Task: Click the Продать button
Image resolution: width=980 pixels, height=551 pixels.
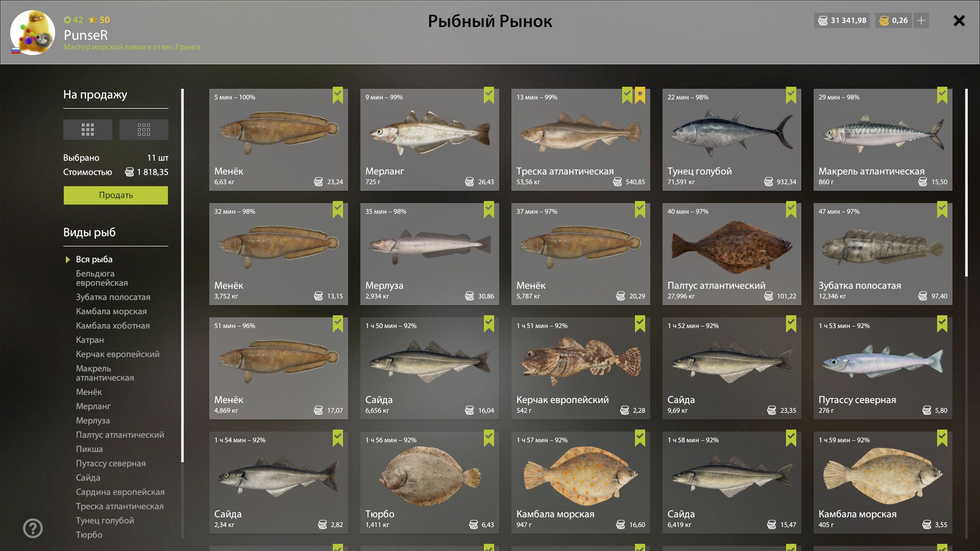Action: 116,195
